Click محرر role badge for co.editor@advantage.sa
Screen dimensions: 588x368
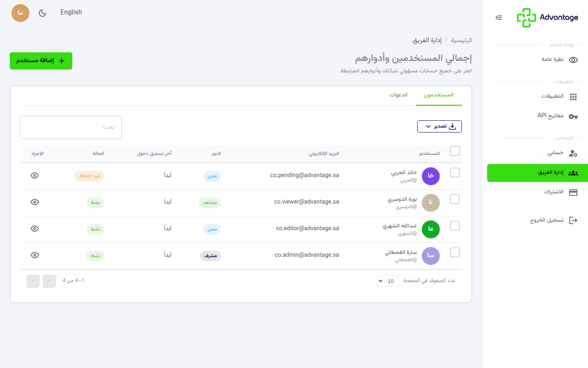pyautogui.click(x=212, y=229)
